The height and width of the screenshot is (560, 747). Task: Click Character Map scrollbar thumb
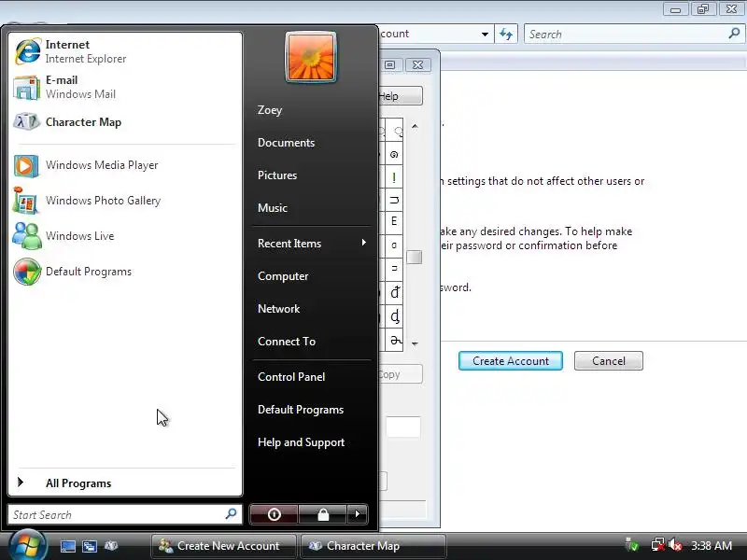tap(415, 258)
